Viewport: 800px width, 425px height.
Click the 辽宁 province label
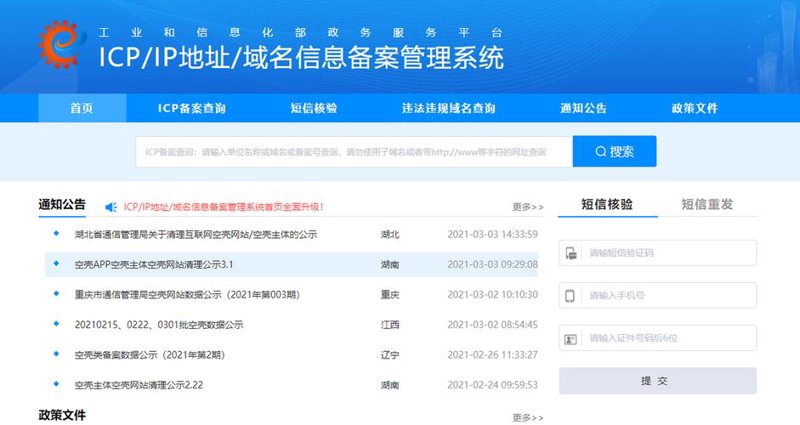(390, 355)
